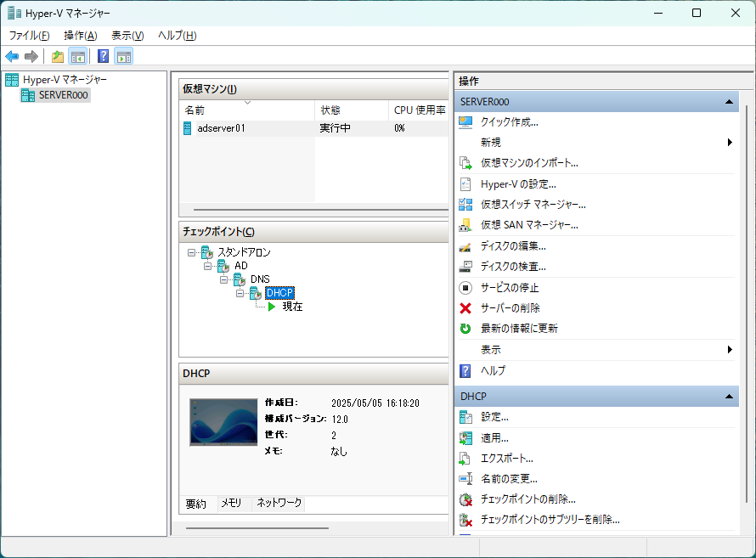Open the ヘルプ(H) menu

(x=177, y=36)
